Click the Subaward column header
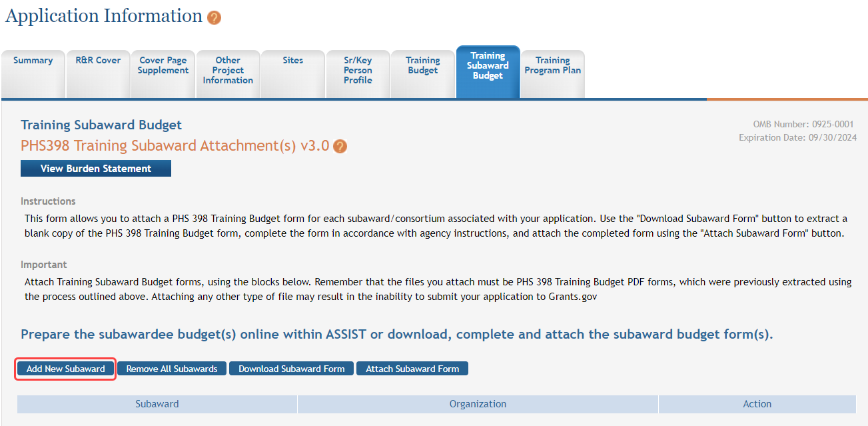Screen dimensions: 868x426 (157, 404)
